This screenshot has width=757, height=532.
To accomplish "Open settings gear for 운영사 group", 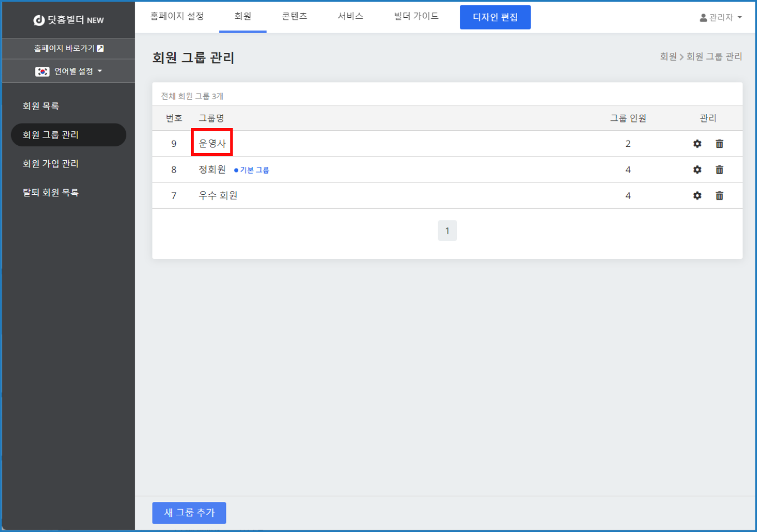I will [697, 144].
